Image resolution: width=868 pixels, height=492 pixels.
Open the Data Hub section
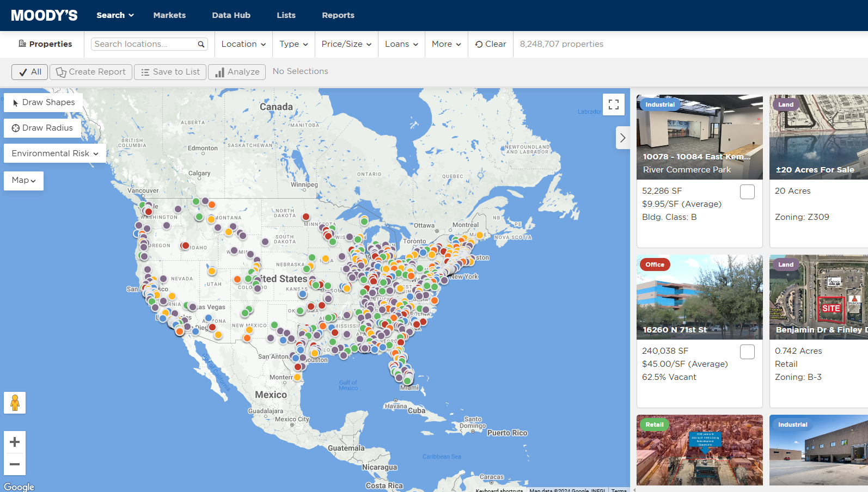click(x=231, y=15)
